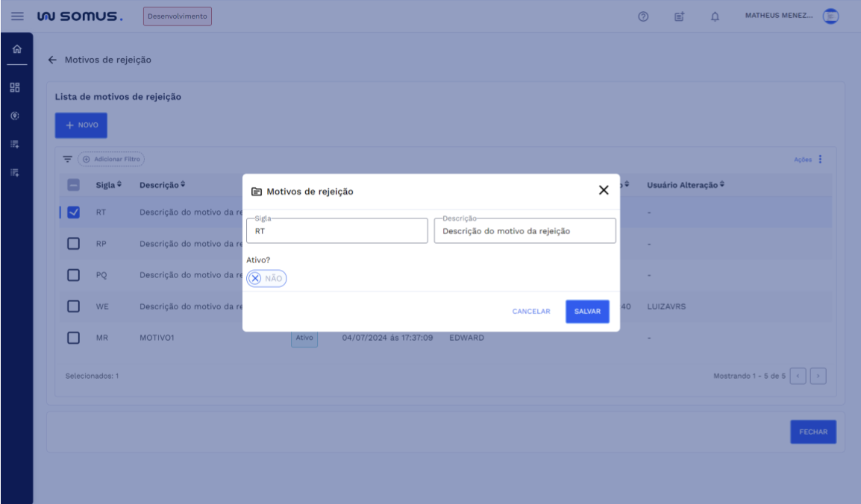Sort by the Sigla column header
Screen dimensions: 861x504
(108, 185)
